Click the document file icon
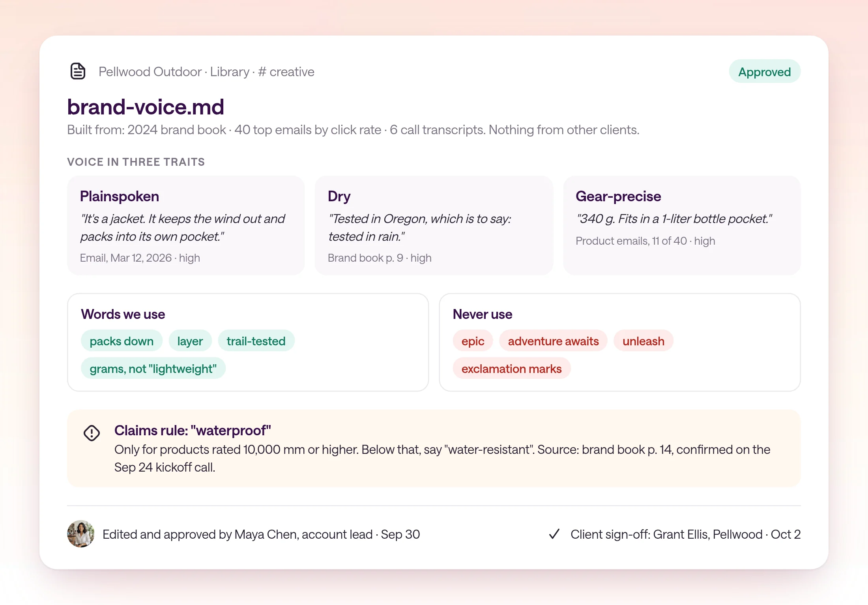868x605 pixels. [x=78, y=71]
